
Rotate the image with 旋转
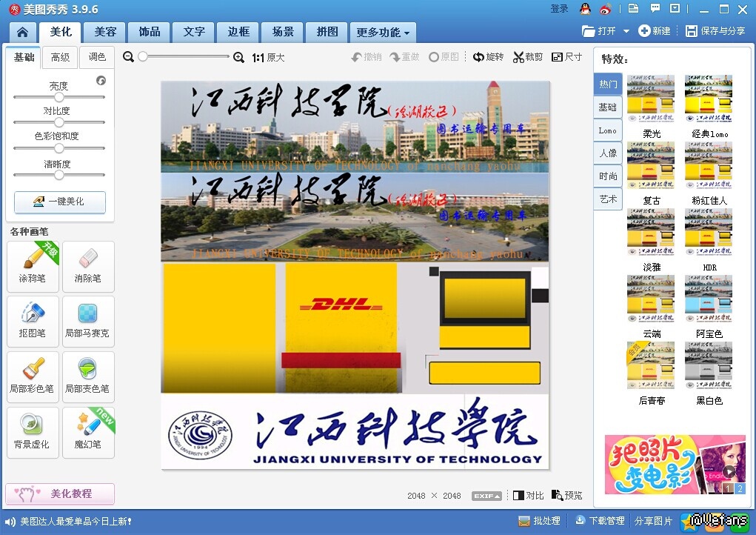tap(488, 57)
